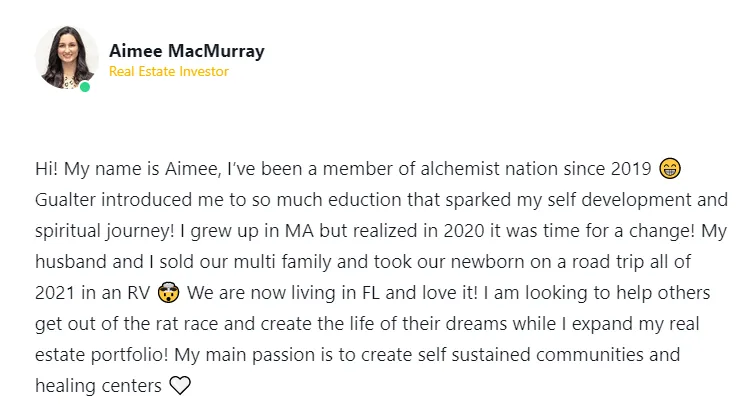Image resolution: width=749 pixels, height=407 pixels.
Task: Select the Real Estate Investor label
Action: coord(169,72)
